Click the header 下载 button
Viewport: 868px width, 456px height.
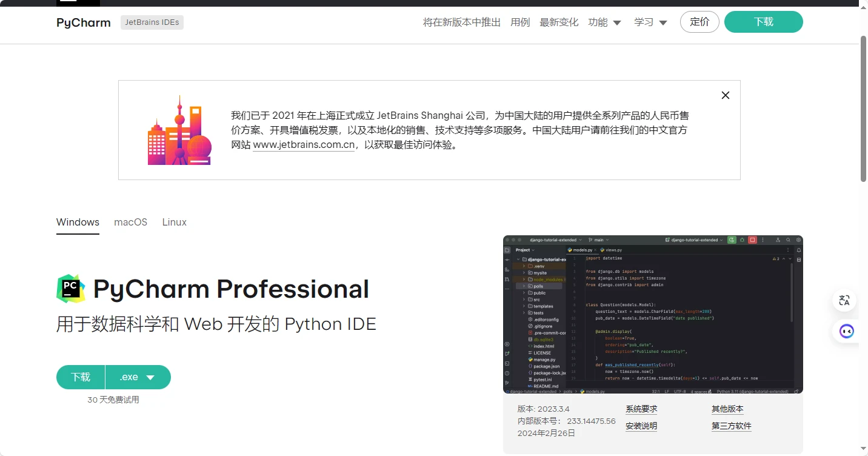click(x=764, y=22)
